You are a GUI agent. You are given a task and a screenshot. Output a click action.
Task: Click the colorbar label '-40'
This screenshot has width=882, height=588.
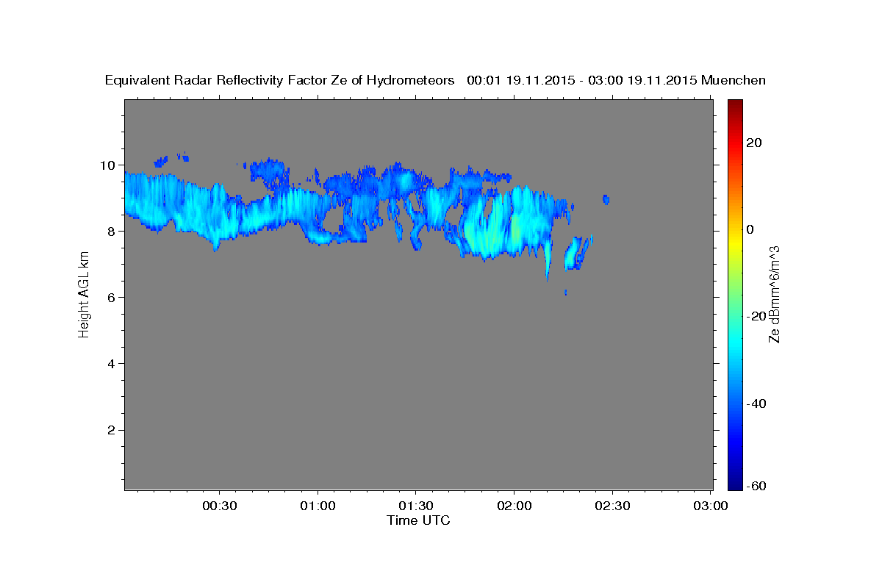756,404
